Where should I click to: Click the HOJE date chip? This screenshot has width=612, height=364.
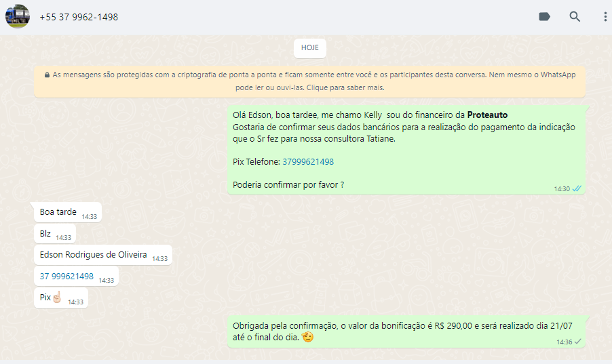(x=310, y=48)
